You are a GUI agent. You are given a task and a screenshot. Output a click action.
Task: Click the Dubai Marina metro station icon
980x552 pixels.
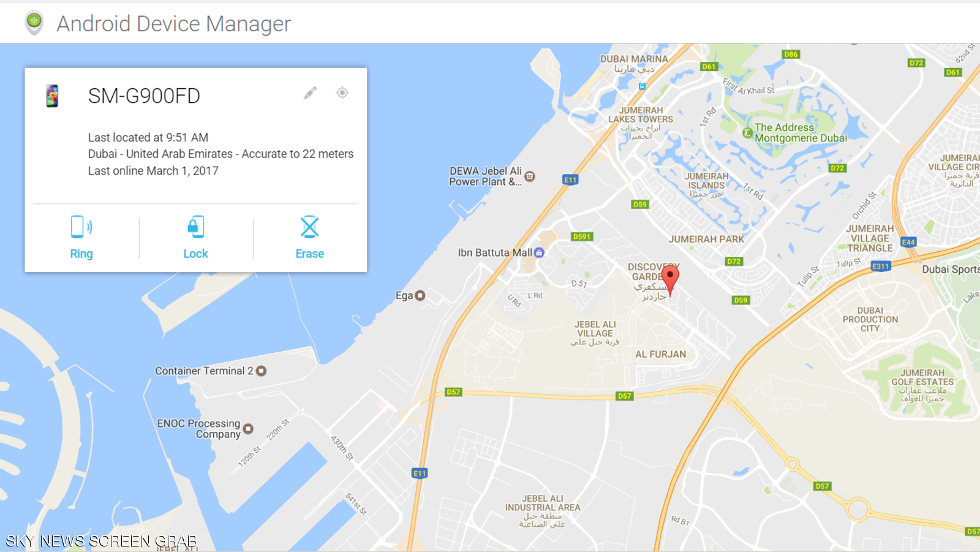642,86
